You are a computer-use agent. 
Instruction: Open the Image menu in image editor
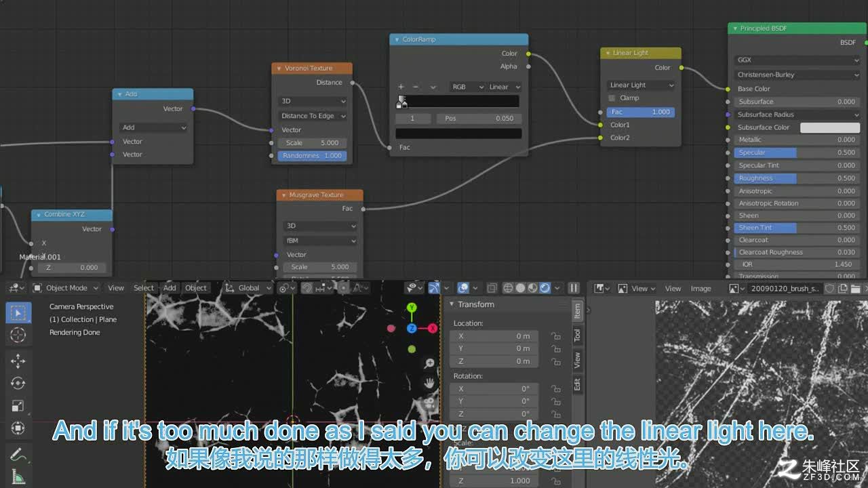pos(701,289)
